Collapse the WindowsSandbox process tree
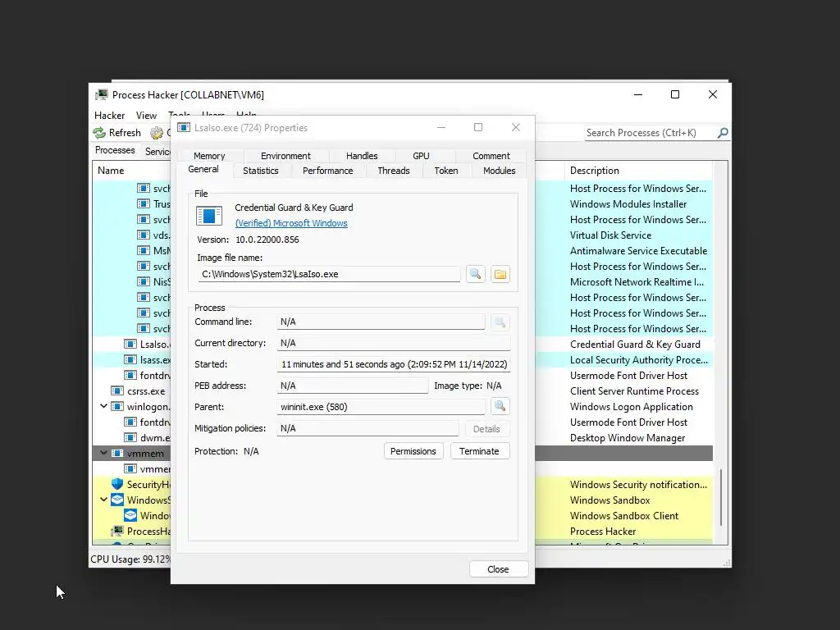Viewport: 840px width, 630px height. (103, 500)
